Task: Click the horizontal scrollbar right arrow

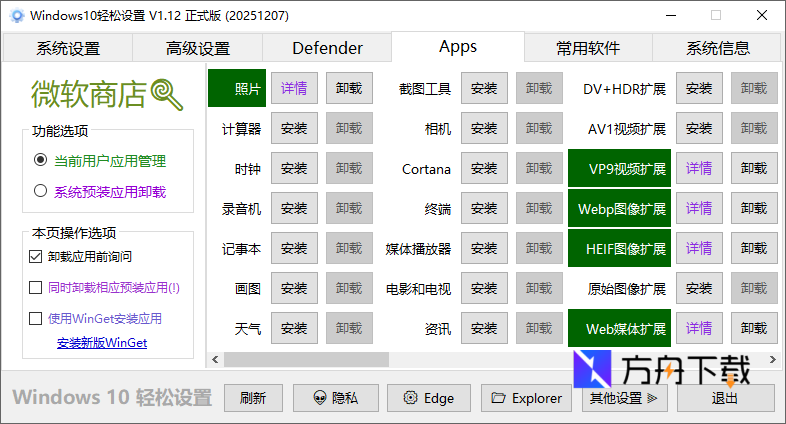Action: [x=772, y=359]
